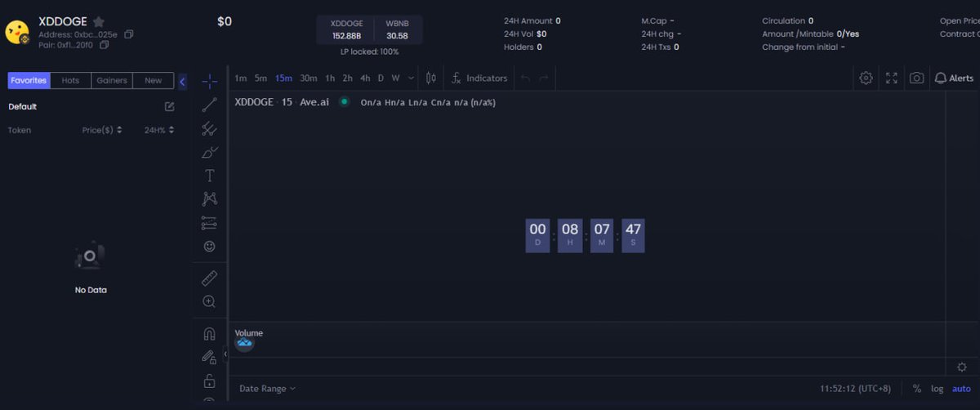Screen dimensions: 980x410
Task: Switch to Favorites tab
Action: (29, 80)
